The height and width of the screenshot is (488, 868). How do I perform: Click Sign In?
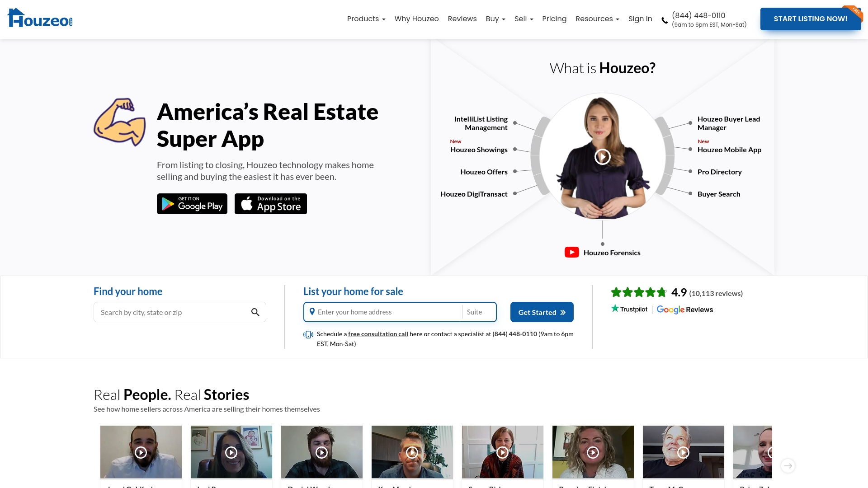(x=640, y=19)
